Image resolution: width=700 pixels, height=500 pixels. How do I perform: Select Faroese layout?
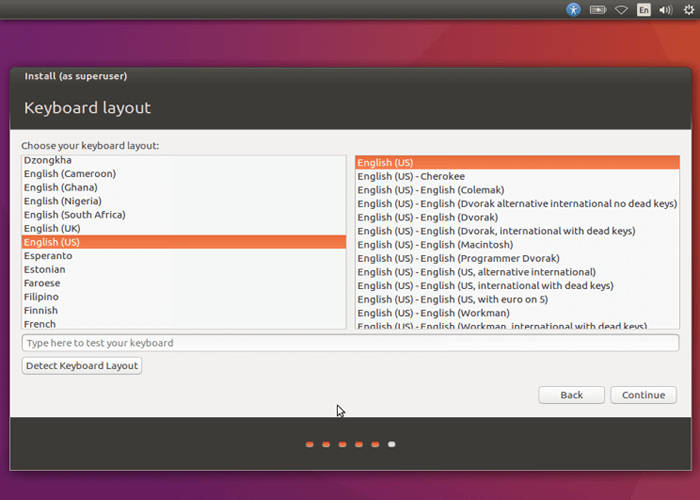pyautogui.click(x=183, y=283)
